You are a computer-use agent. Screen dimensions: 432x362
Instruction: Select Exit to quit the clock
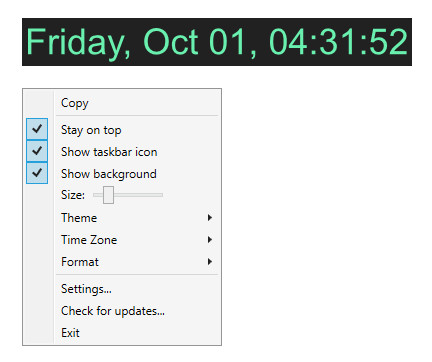tap(70, 333)
